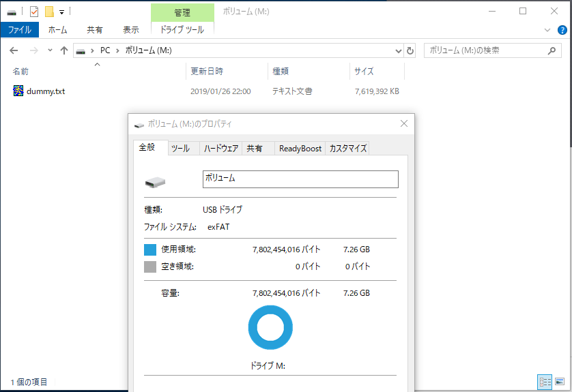The height and width of the screenshot is (392, 572).
Task: Open the ReadyBoost tab
Action: tap(300, 148)
